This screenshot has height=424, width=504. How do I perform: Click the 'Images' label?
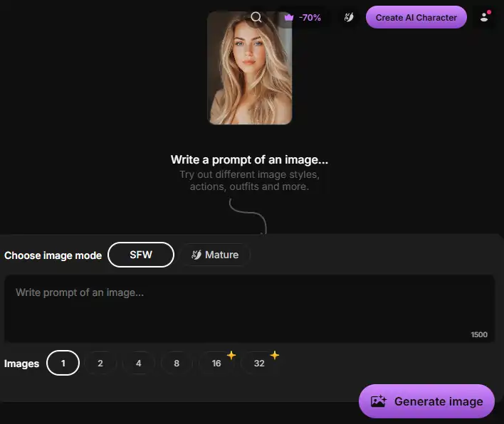(x=21, y=364)
